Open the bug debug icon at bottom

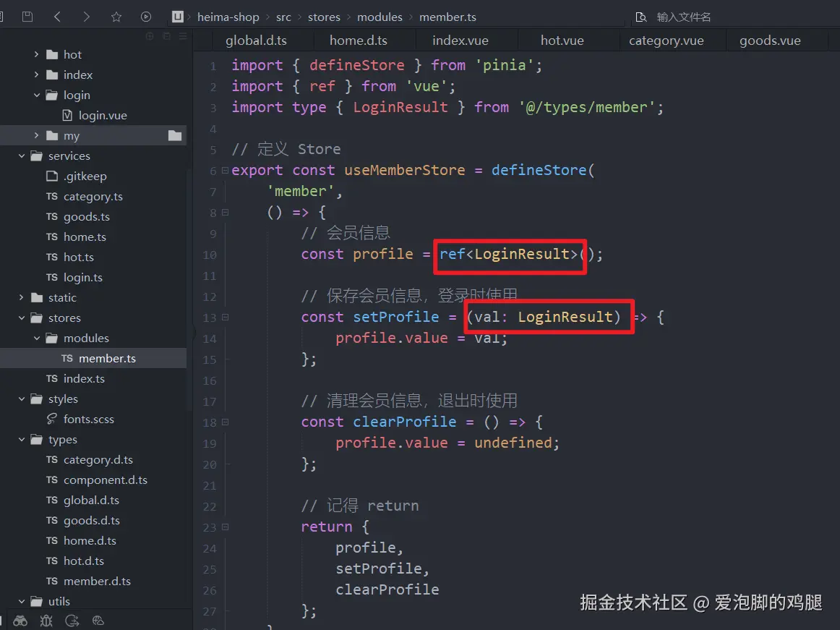point(46,621)
